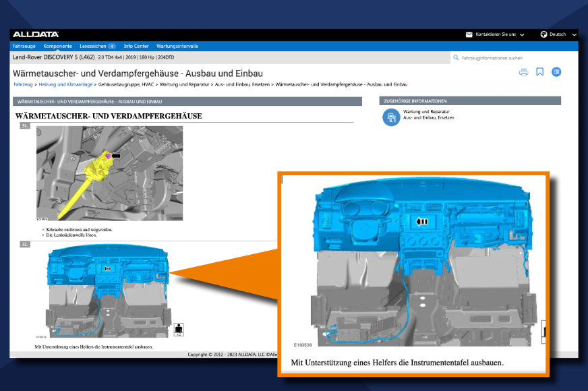The width and height of the screenshot is (588, 391).
Task: Open the Fahrzeuge menu
Action: [24, 46]
